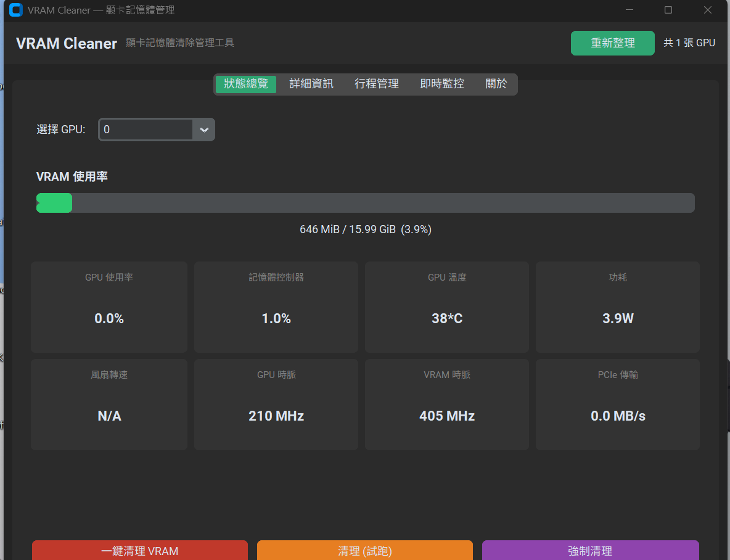Switch to the 狀態總覽 tab

(246, 84)
